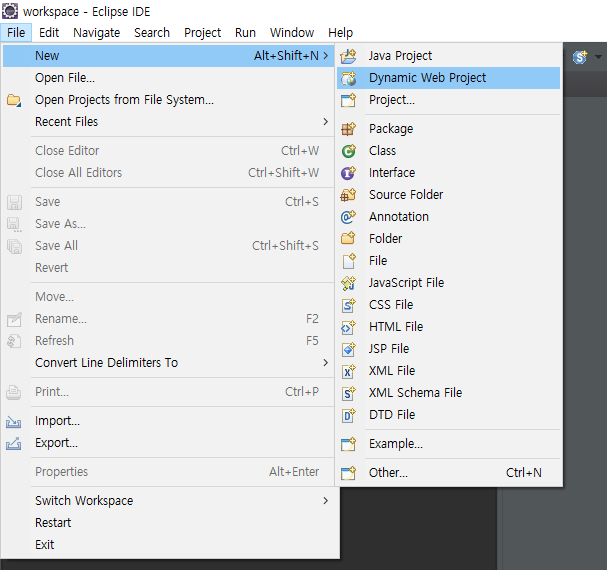Click the green Class icon
Screen dimensions: 607x570
[x=348, y=151]
